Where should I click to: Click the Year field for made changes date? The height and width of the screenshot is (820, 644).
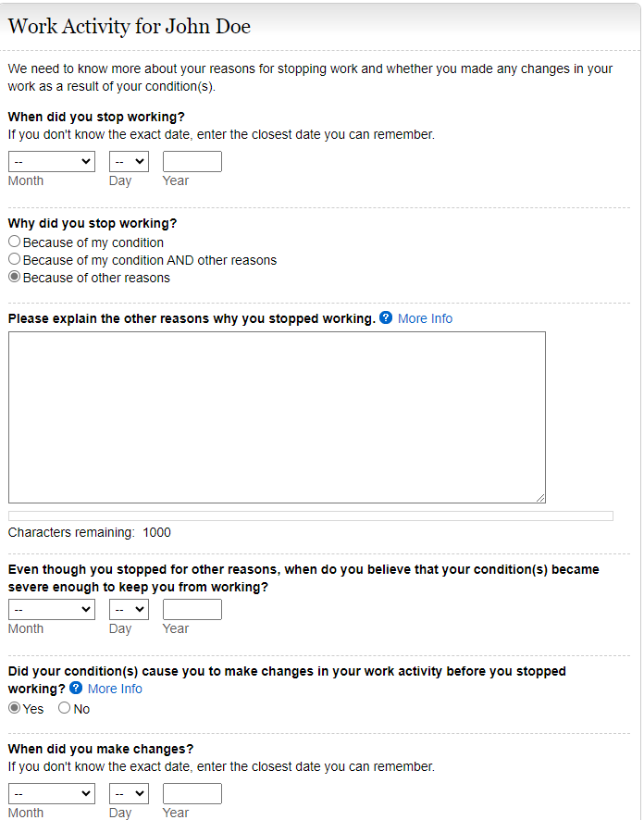(192, 794)
